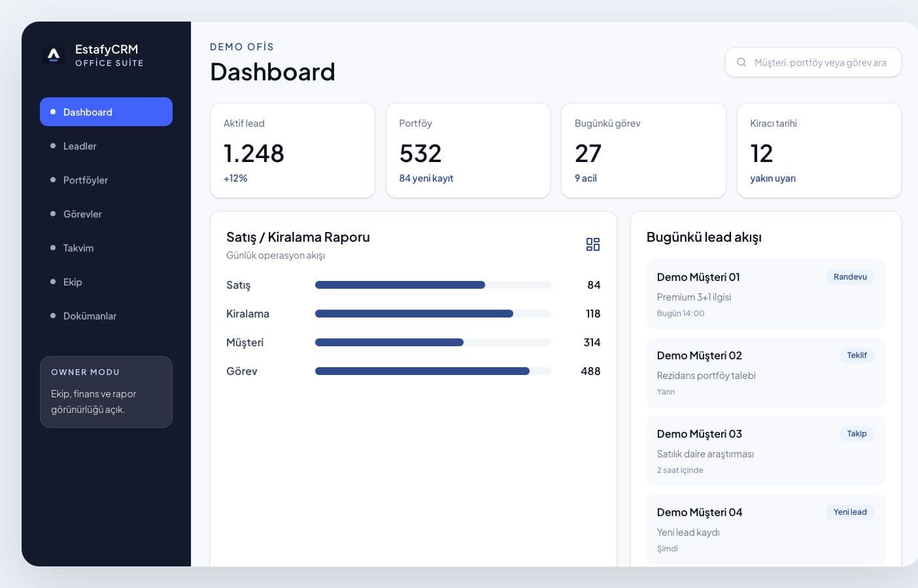
Task: Click the EstafyCRM logo icon
Action: pos(54,55)
